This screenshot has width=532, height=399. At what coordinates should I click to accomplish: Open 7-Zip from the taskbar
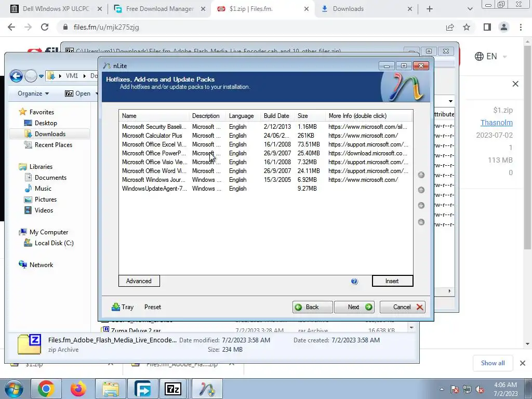point(172,389)
